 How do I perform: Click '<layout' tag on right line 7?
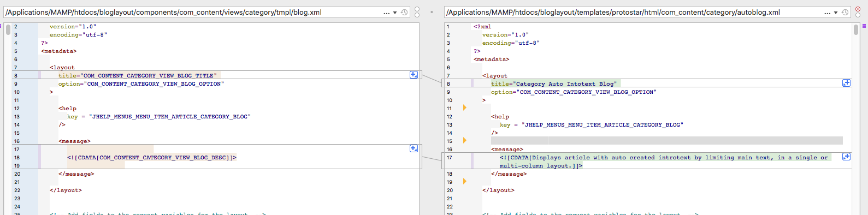[x=495, y=75]
